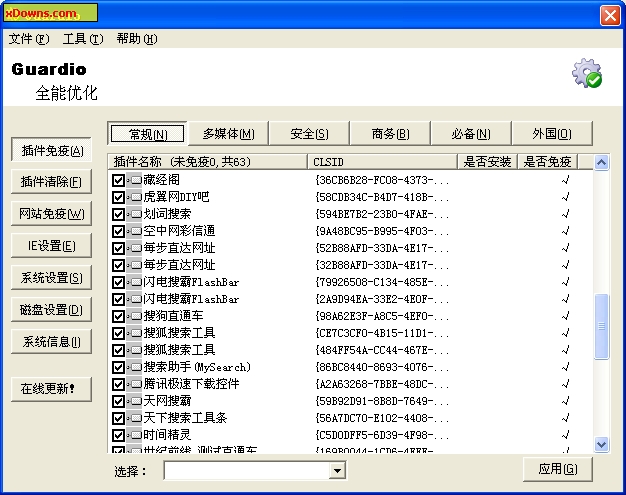This screenshot has width=626, height=495.
Task: Select CLSID {79926508-C134-485E-... of 闪电搜霸FlashBar
Action: [x=382, y=283]
